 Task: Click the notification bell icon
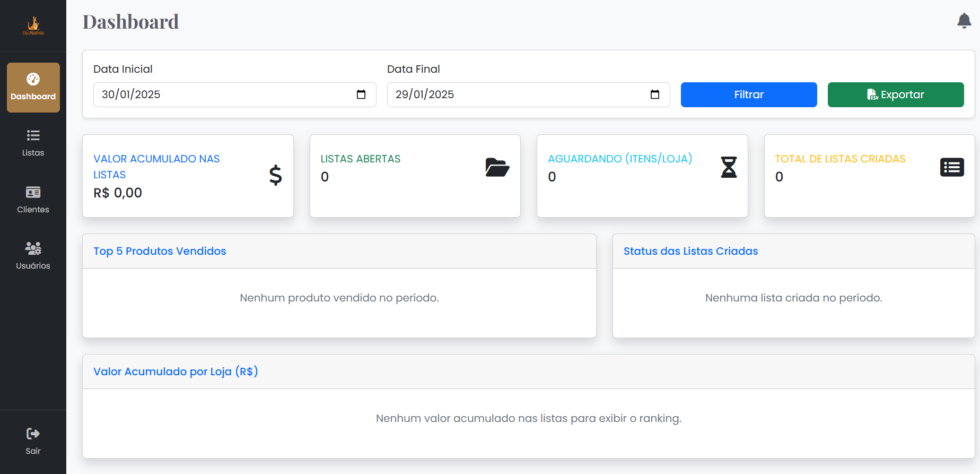[x=964, y=21]
